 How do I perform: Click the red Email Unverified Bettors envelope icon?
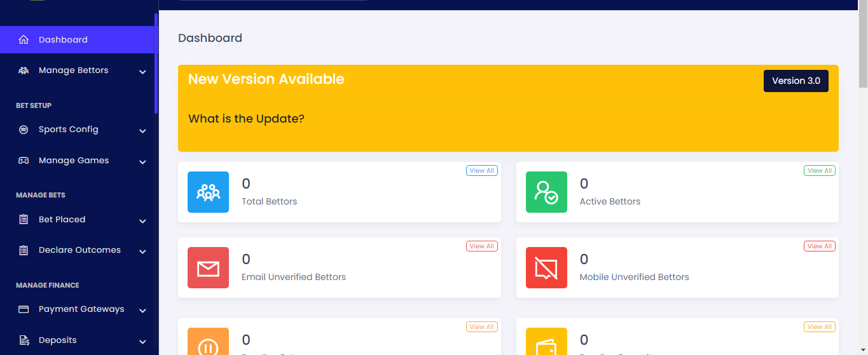[208, 267]
